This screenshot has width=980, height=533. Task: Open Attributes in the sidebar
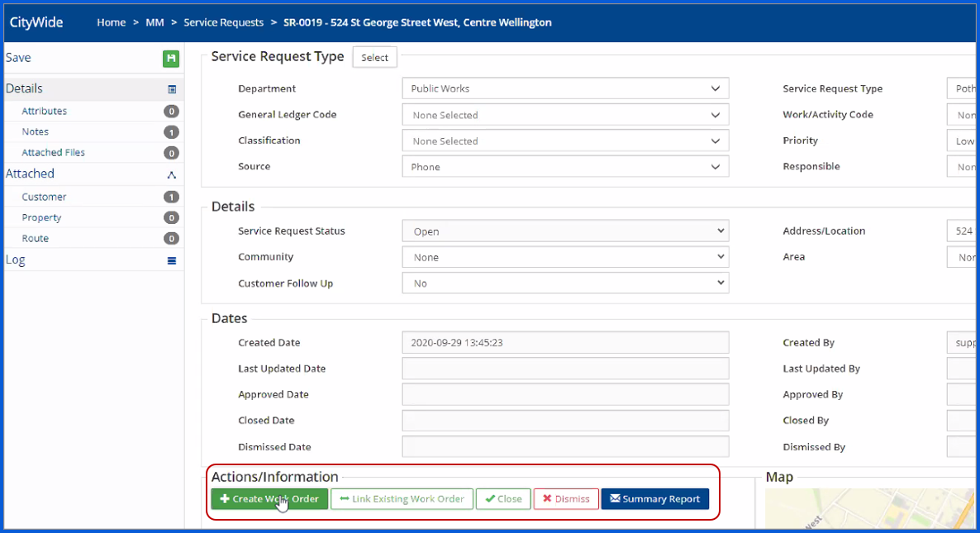[x=45, y=111]
